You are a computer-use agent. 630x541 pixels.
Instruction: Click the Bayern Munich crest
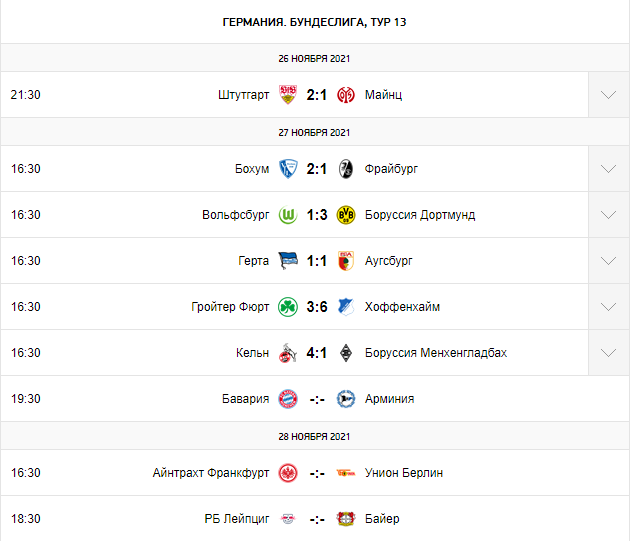coord(288,399)
